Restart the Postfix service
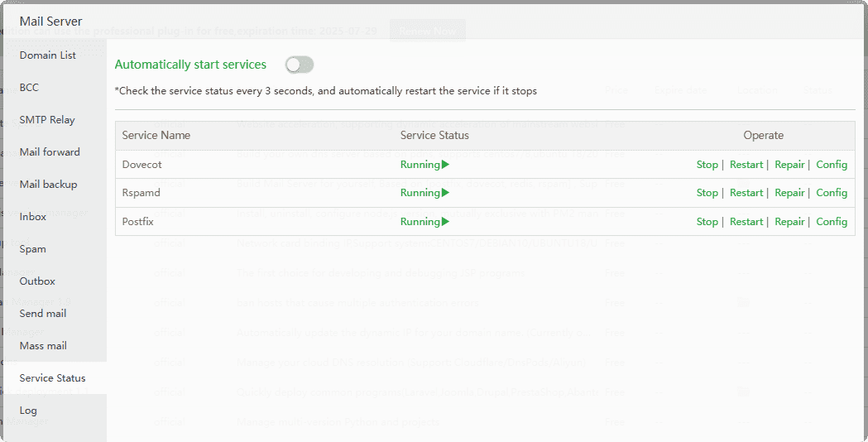This screenshot has height=442, width=868. tap(746, 222)
